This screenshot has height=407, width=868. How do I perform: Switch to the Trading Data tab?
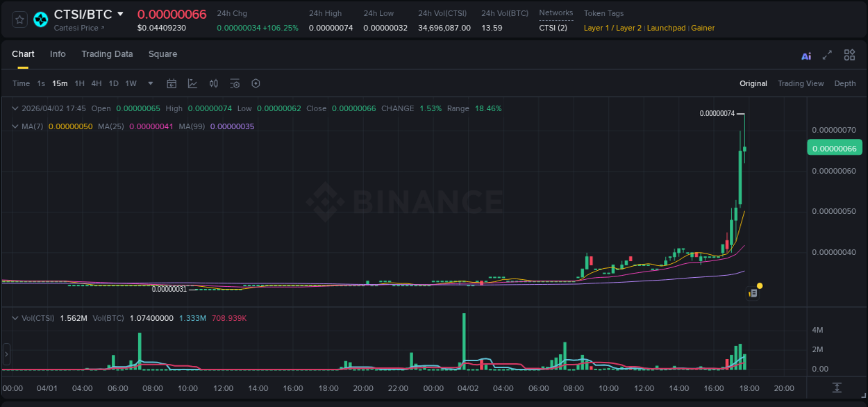pos(107,54)
